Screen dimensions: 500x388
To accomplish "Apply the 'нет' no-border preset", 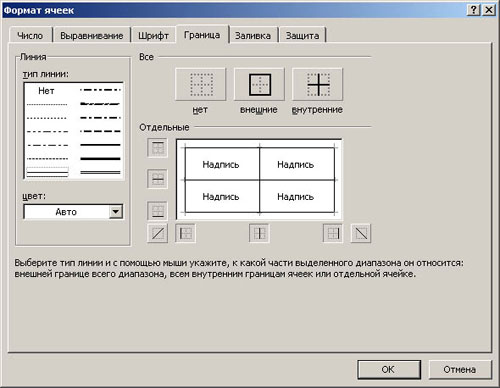I will [x=200, y=84].
